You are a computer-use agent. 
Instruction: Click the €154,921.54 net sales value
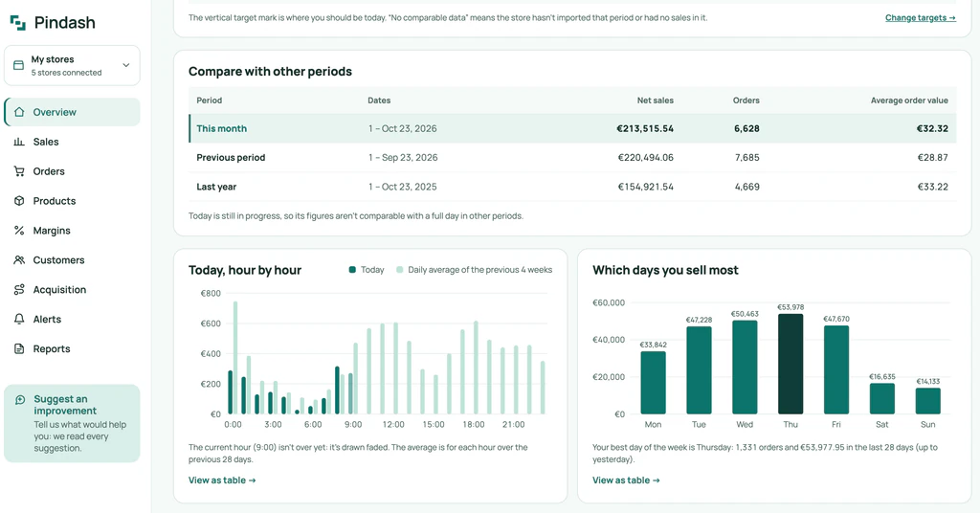(x=646, y=187)
